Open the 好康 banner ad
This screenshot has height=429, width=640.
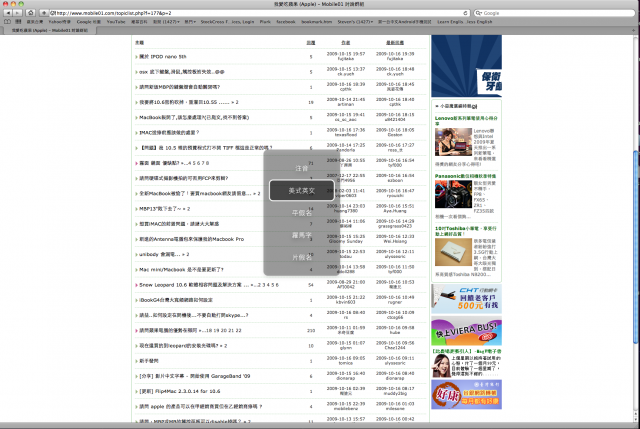[x=467, y=394]
